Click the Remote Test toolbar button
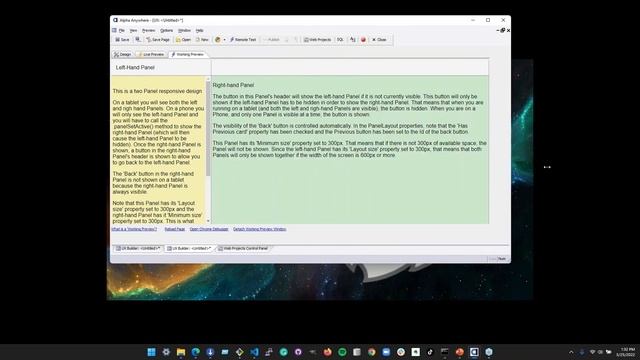 click(x=243, y=40)
